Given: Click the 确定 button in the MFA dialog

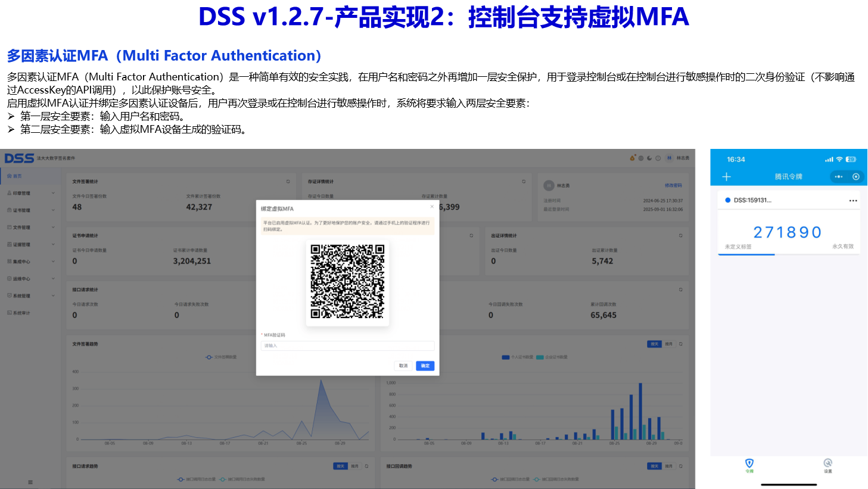Looking at the screenshot, I should (x=425, y=366).
